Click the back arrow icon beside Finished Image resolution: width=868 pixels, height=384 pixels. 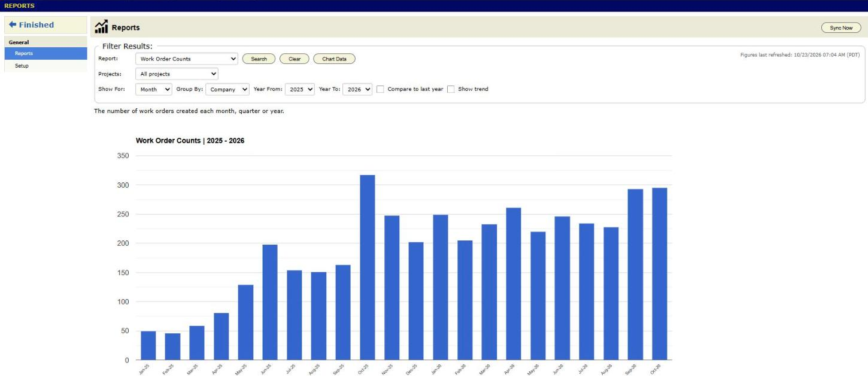[13, 25]
